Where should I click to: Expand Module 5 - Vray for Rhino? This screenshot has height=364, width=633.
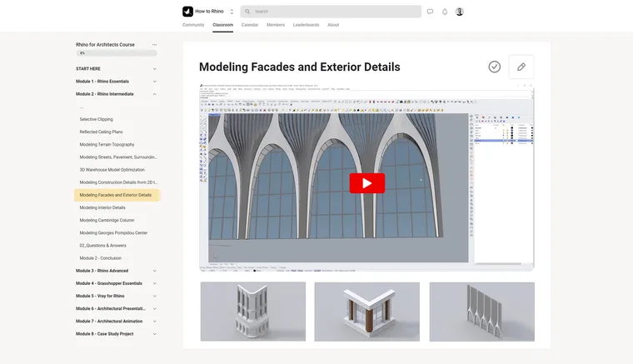[x=117, y=296]
